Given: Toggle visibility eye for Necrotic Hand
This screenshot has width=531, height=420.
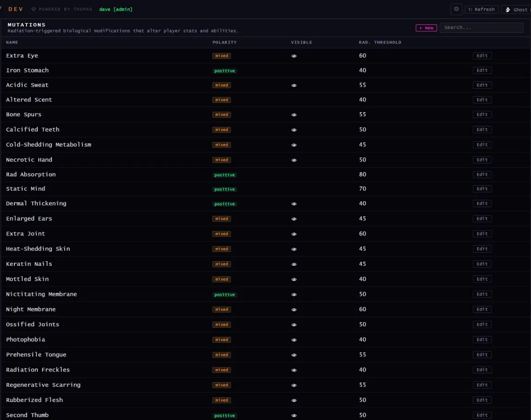Looking at the screenshot, I should (294, 160).
